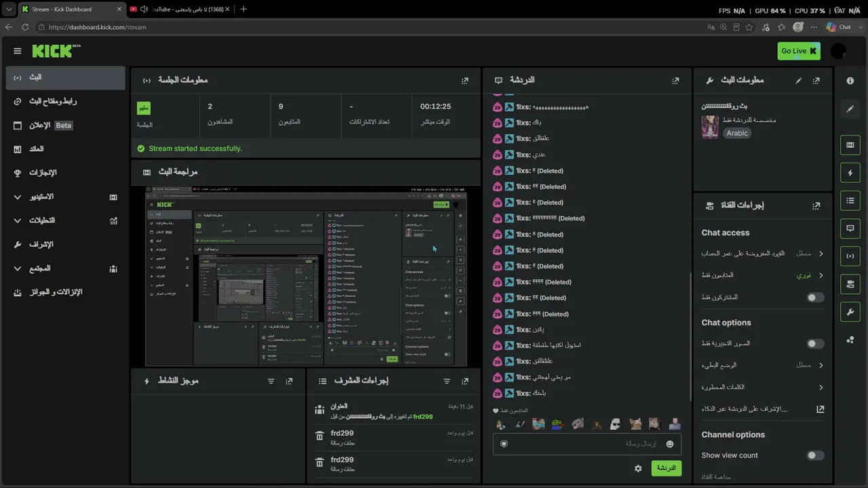The width and height of the screenshot is (868, 488).
Task: Click the shield icon in the message box
Action: point(504,444)
